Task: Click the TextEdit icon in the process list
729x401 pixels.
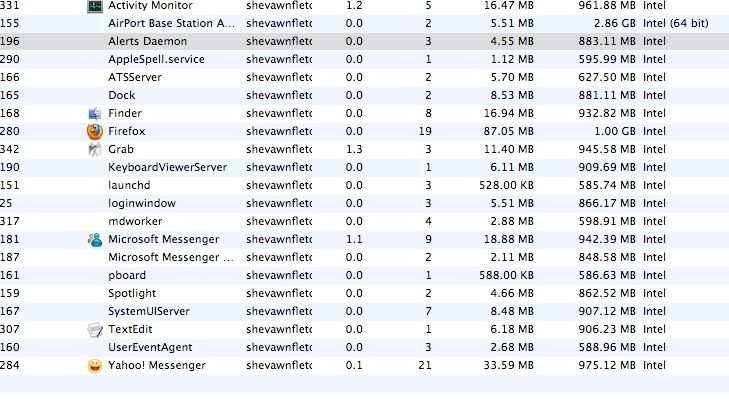Action: (95, 329)
